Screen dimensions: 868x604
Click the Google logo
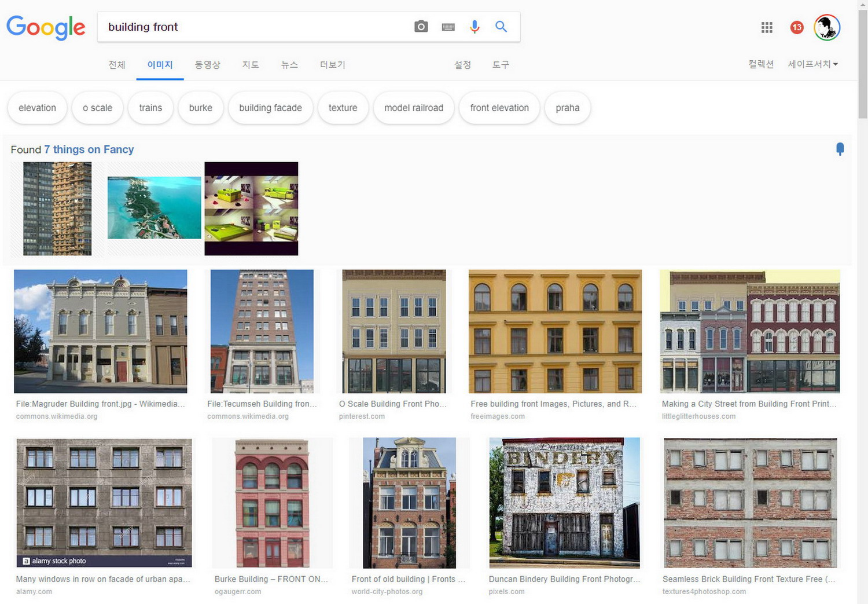click(x=46, y=27)
